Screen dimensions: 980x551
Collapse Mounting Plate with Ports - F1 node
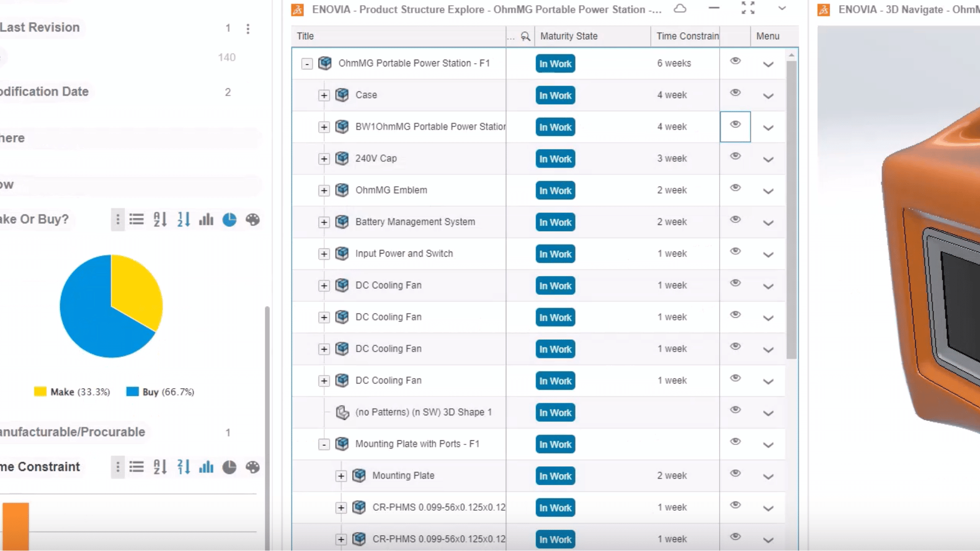[x=324, y=444]
